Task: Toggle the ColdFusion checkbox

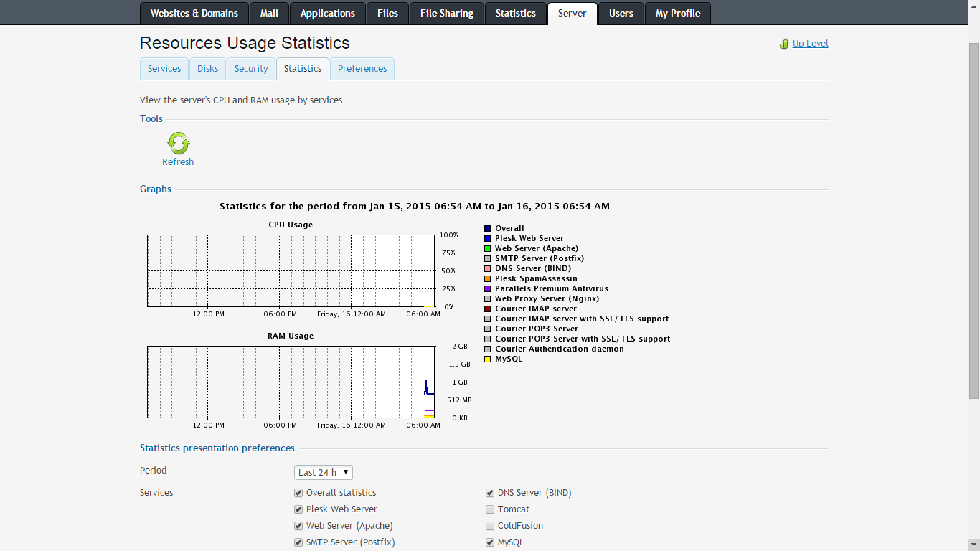Action: pos(490,526)
